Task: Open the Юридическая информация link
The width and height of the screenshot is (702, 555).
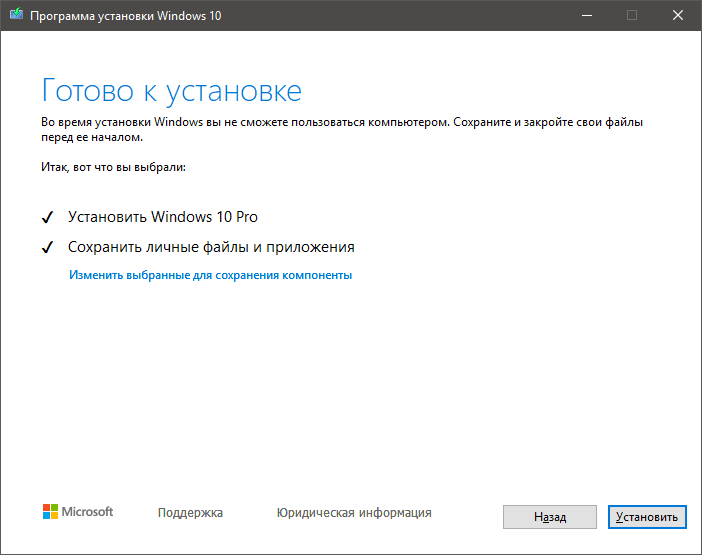Action: click(x=354, y=512)
